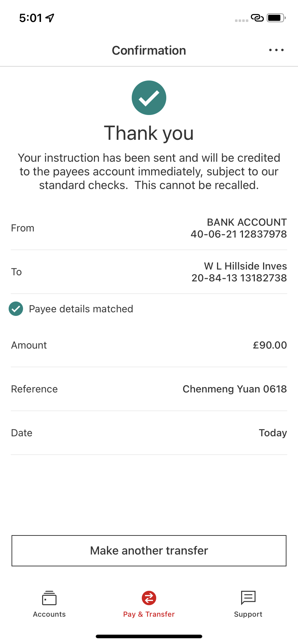Tap the home indicator bar at bottom
Image resolution: width=298 pixels, height=644 pixels.
pos(149,636)
